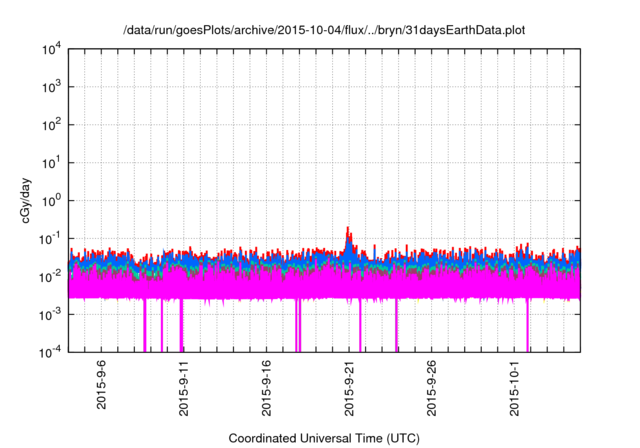Click the red peak near 2015-9-21
640x448 pixels.
(x=348, y=235)
